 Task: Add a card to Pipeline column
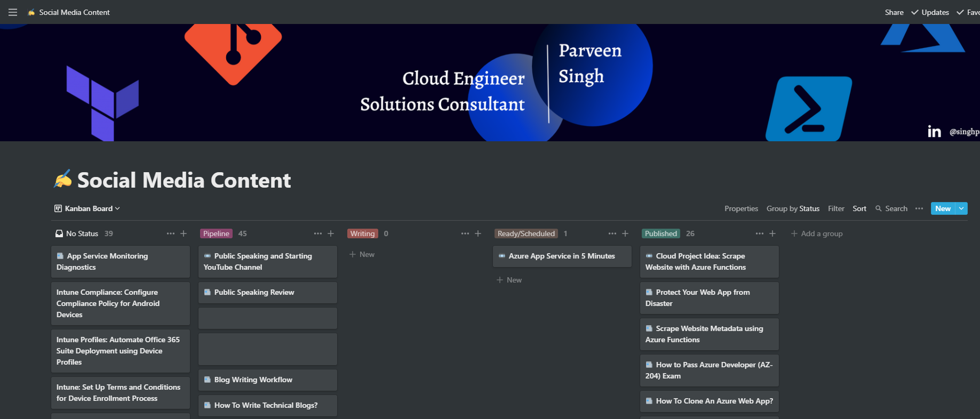[331, 233]
